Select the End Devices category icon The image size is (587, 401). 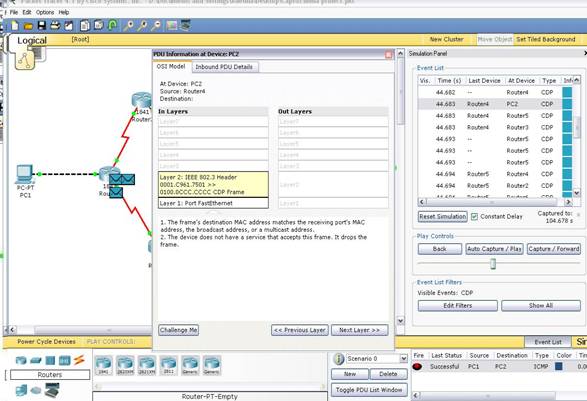(x=21, y=390)
